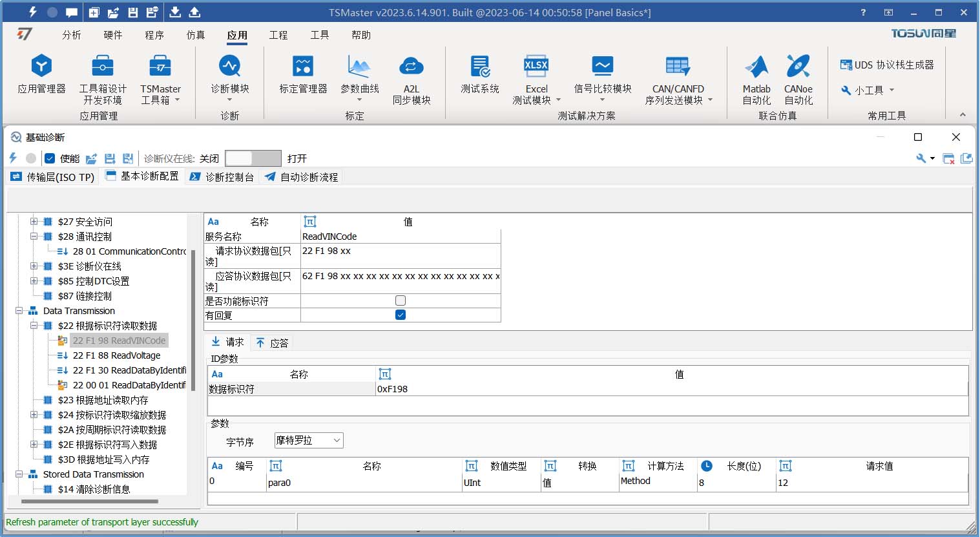Click the TSMaster 工具箱 briefcase icon
This screenshot has height=537, width=980.
click(160, 66)
